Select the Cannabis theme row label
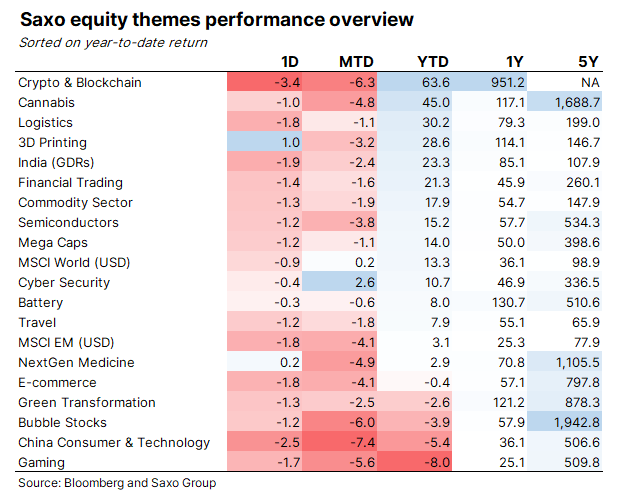This screenshot has height=503, width=624. click(x=46, y=102)
